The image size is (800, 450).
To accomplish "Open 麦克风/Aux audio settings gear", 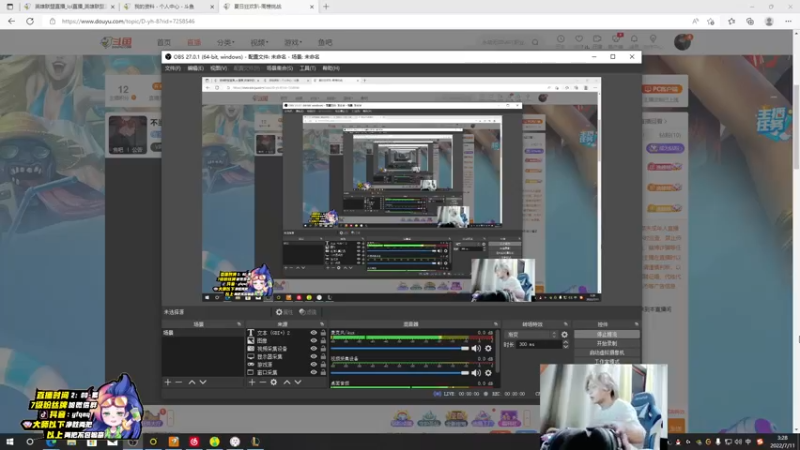I will point(488,348).
